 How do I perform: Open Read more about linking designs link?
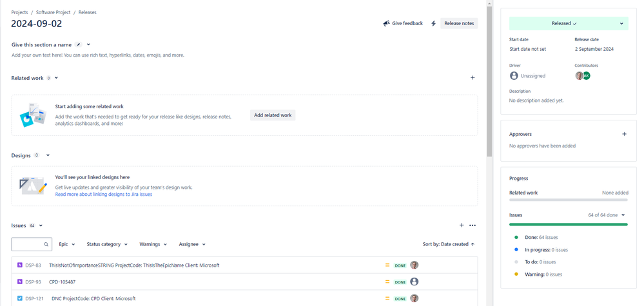(x=104, y=195)
